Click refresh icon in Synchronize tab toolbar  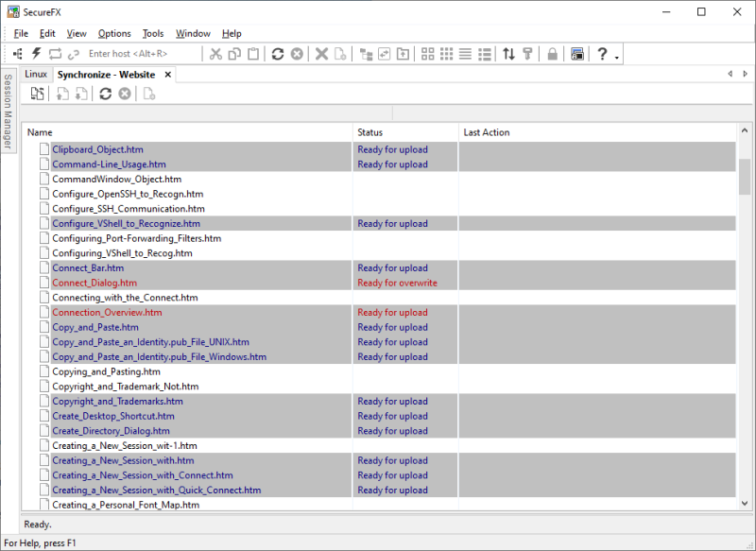click(105, 94)
